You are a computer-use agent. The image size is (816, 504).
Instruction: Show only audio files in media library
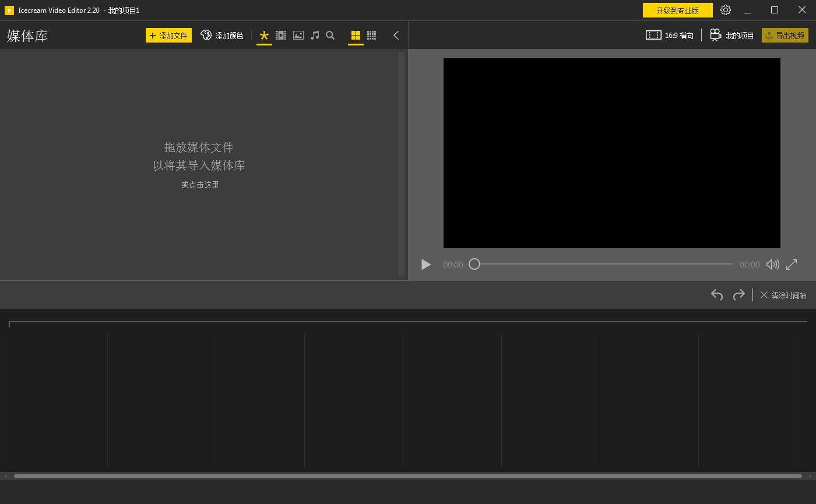[314, 35]
